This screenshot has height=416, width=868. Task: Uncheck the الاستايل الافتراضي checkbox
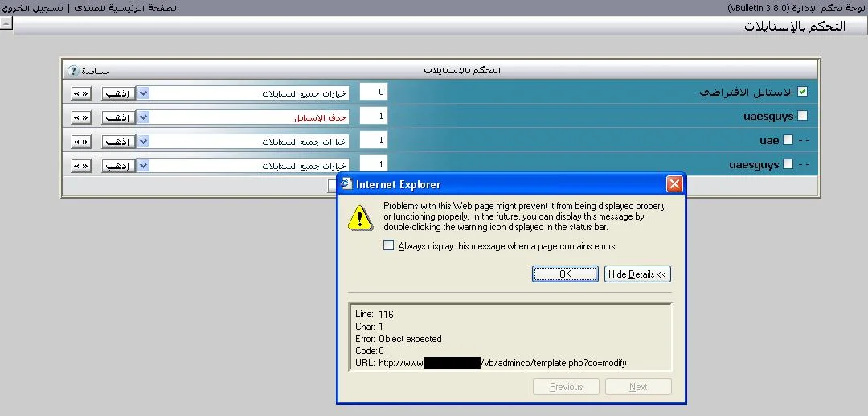coord(801,92)
